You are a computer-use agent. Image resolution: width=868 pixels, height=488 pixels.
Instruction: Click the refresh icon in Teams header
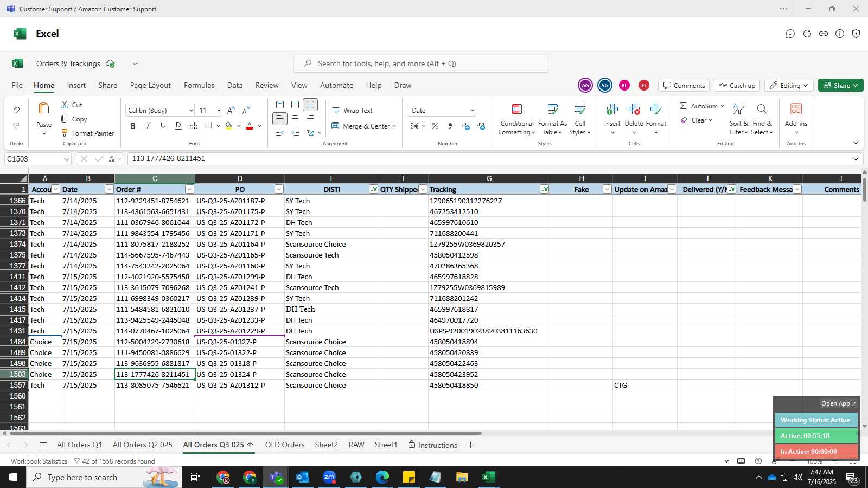[x=807, y=34]
